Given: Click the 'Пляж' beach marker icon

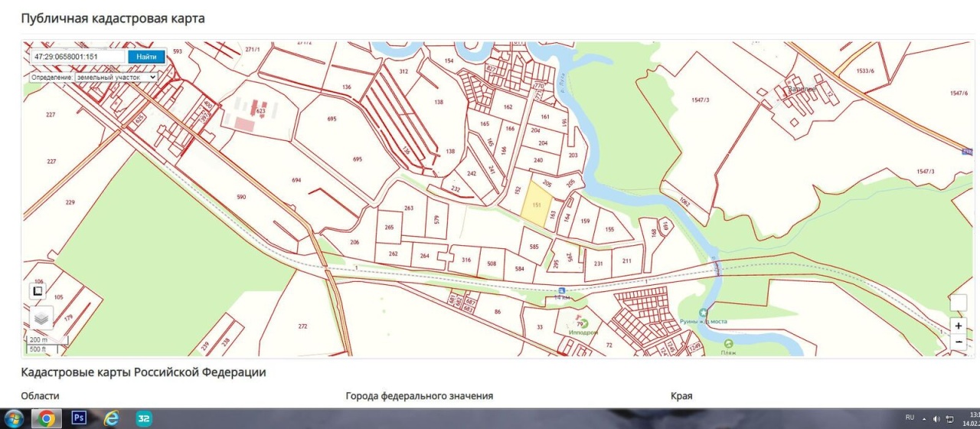Looking at the screenshot, I should (728, 344).
